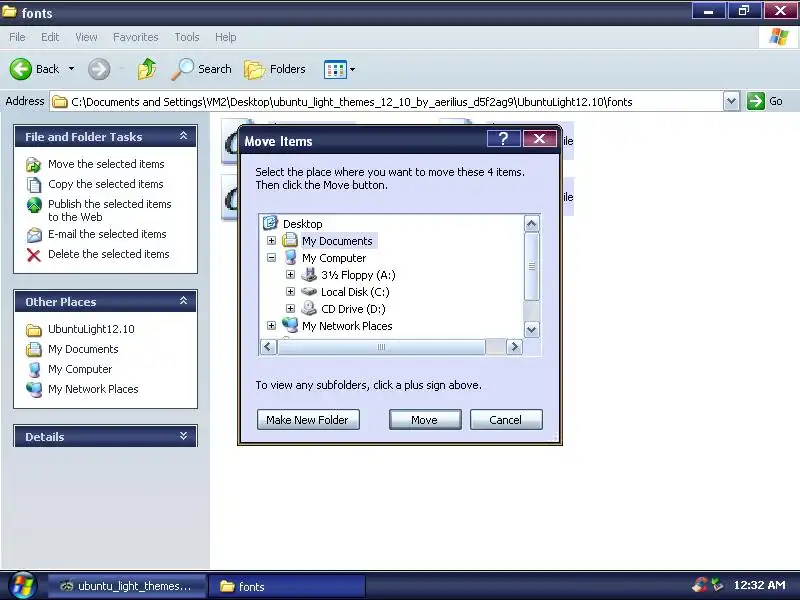800x600 pixels.
Task: Select Desktop in the folder tree
Action: tap(303, 223)
